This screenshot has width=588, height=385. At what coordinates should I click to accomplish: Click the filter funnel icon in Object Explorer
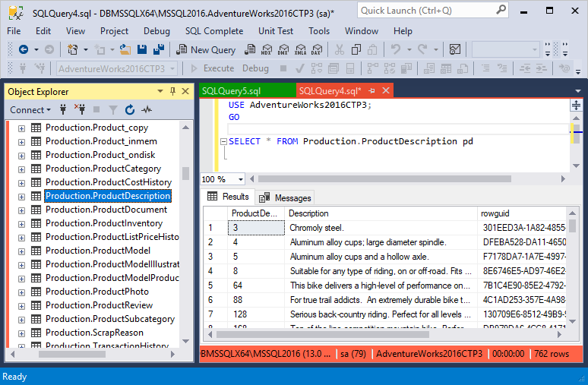tap(113, 110)
